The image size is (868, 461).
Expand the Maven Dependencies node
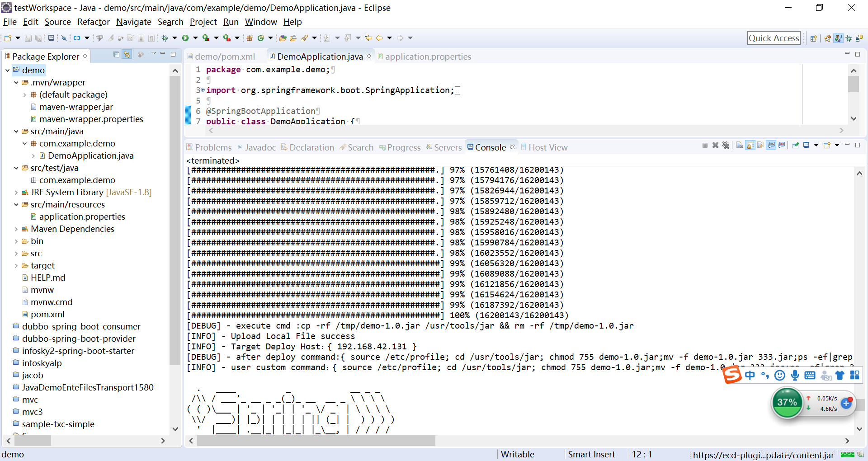pos(16,229)
